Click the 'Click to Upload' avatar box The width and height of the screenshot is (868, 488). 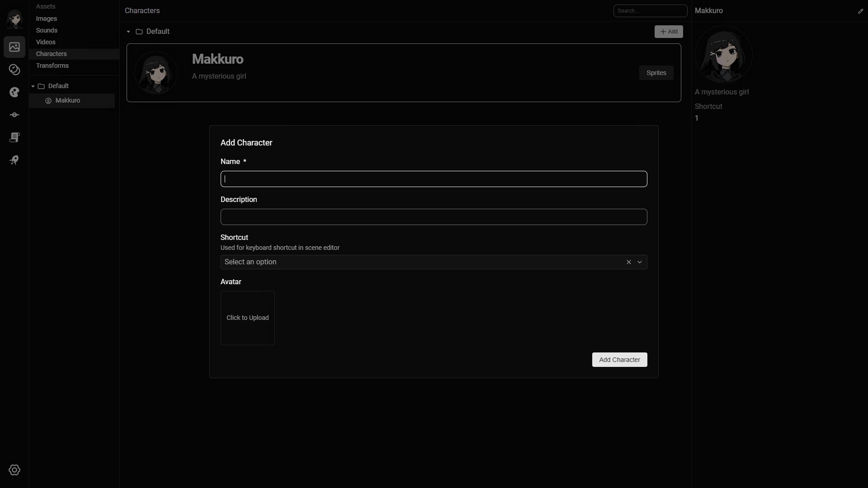(x=247, y=318)
